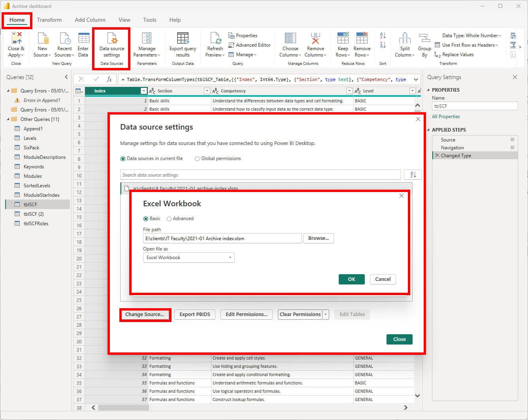Screen dimensions: 528x420
Task: Click the Remove Rows icon
Action: tap(362, 38)
